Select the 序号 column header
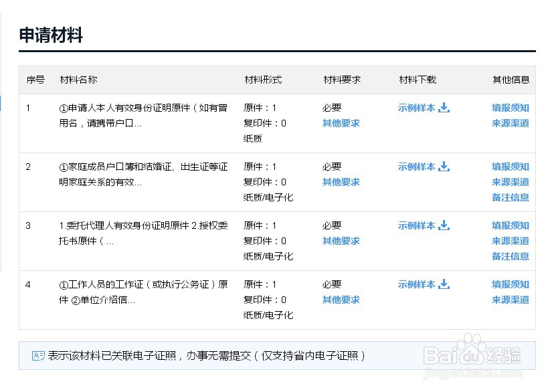Screen dimensions: 552x392 coord(35,80)
